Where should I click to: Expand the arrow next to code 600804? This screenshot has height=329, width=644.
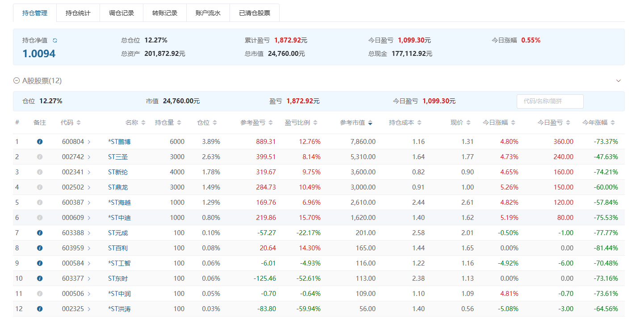pos(89,142)
